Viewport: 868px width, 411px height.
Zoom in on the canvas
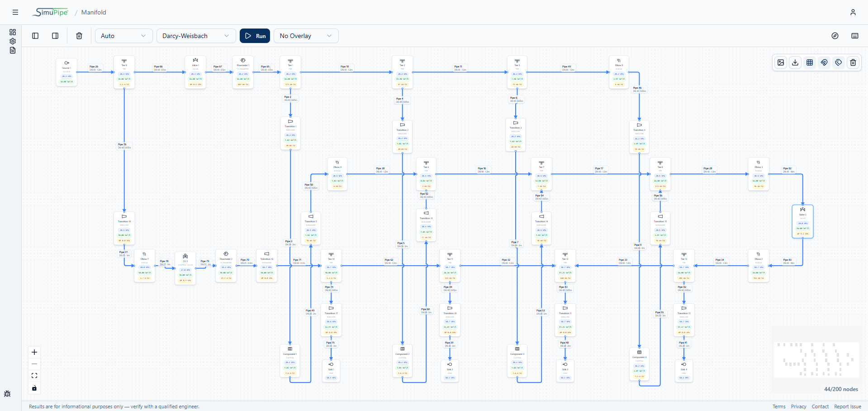pos(34,352)
